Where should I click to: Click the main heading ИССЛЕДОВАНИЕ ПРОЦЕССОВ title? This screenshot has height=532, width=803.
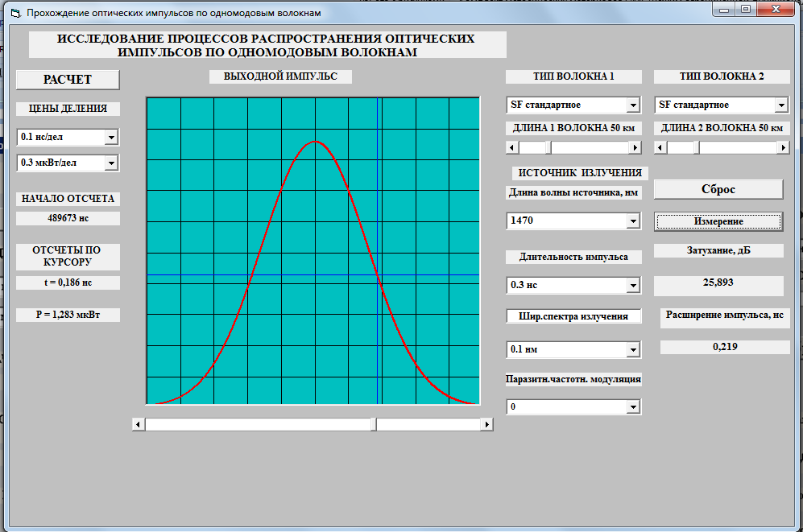tap(267, 45)
